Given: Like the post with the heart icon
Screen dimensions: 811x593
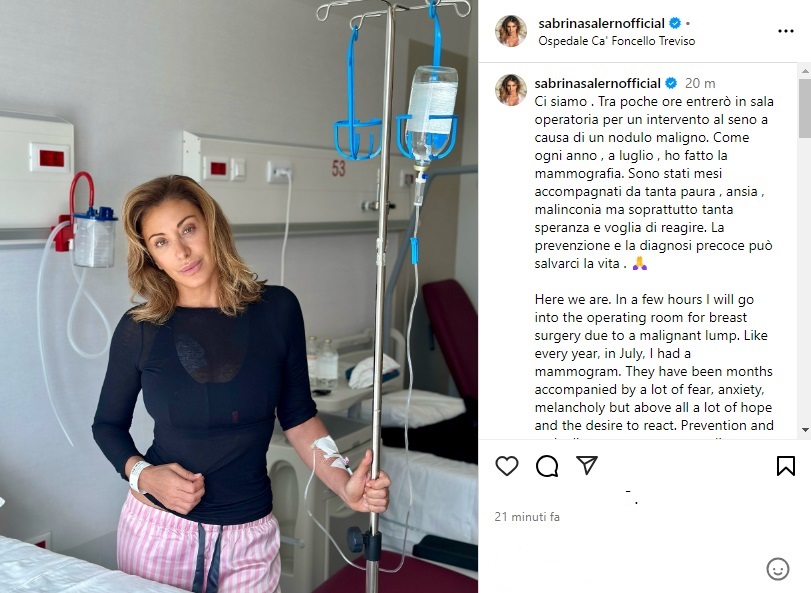Looking at the screenshot, I should (x=506, y=466).
